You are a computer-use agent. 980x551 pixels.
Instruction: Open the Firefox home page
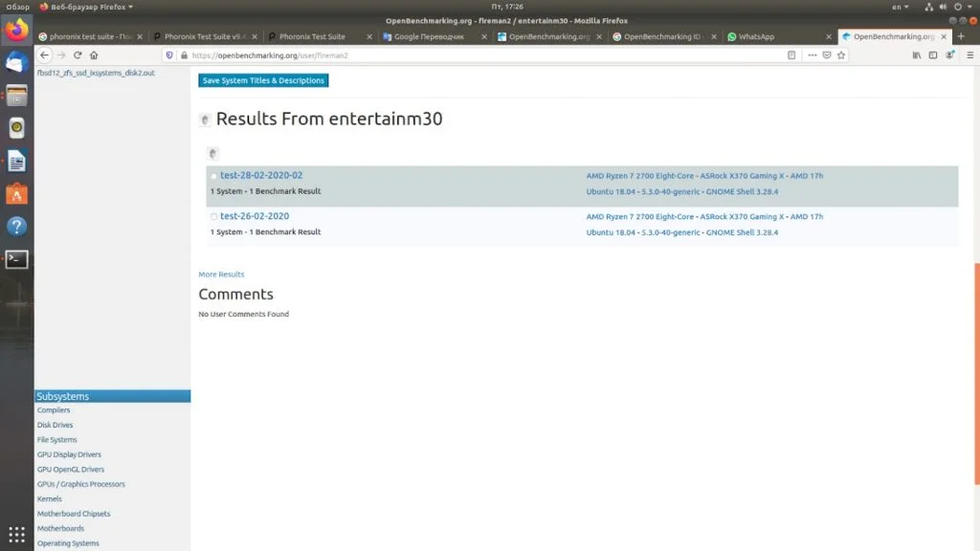(94, 55)
